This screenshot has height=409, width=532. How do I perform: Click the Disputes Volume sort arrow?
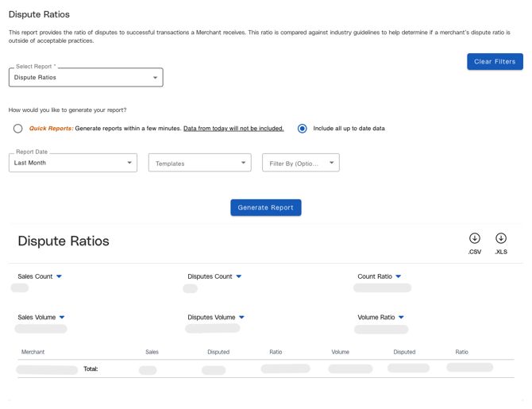coord(241,318)
